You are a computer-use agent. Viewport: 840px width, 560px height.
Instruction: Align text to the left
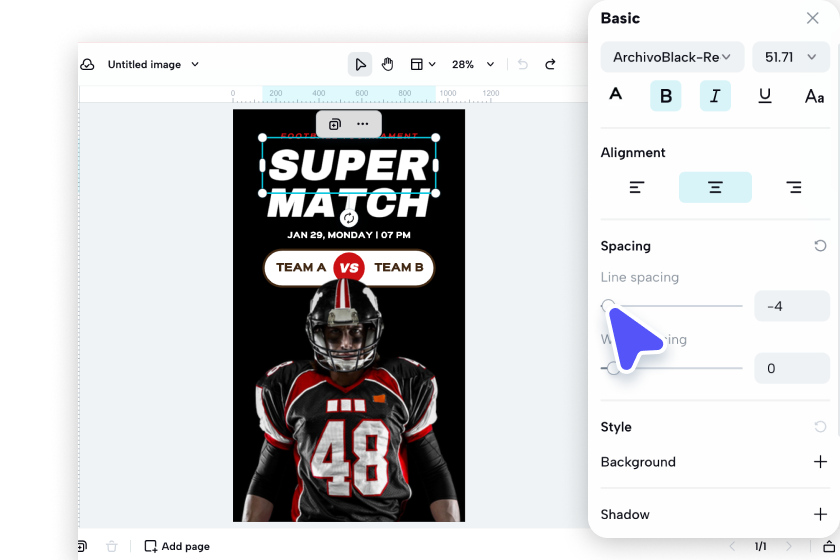(636, 188)
